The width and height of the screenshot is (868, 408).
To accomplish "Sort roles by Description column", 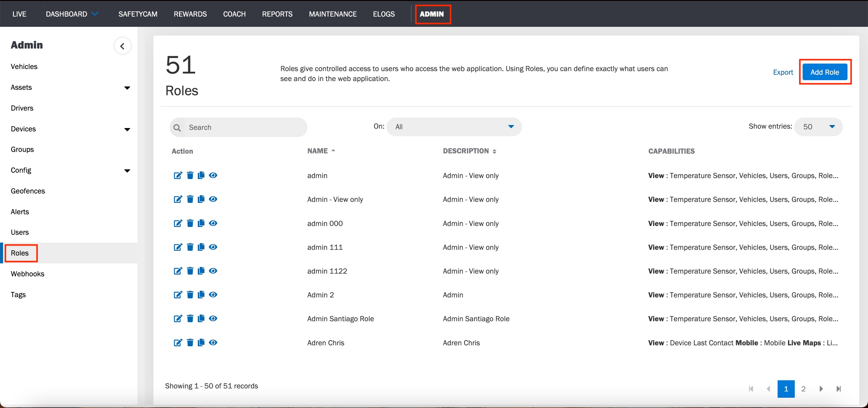I will (x=469, y=151).
